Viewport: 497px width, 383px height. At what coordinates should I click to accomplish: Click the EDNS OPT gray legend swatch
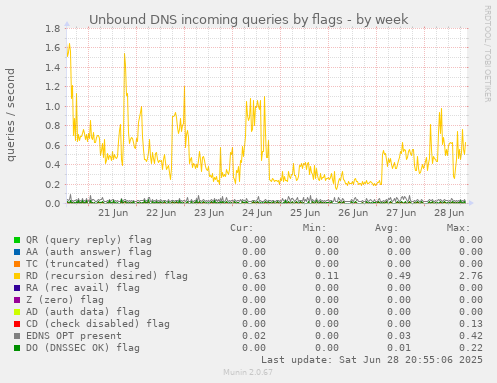coord(17,336)
